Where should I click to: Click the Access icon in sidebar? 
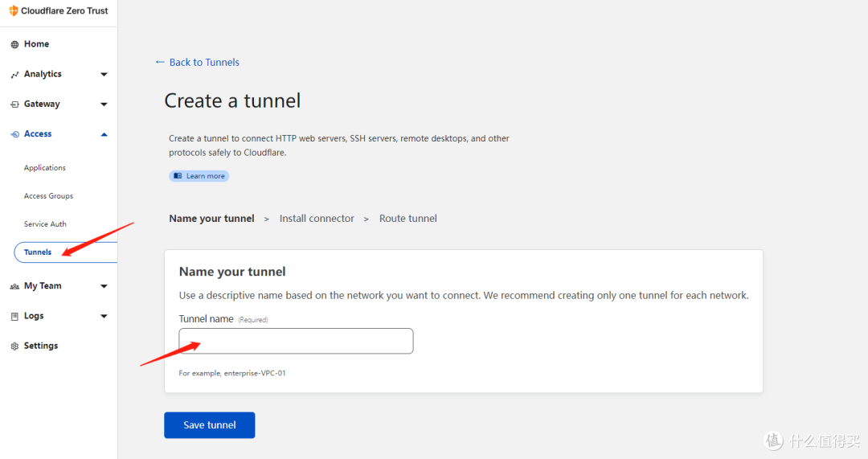(14, 134)
